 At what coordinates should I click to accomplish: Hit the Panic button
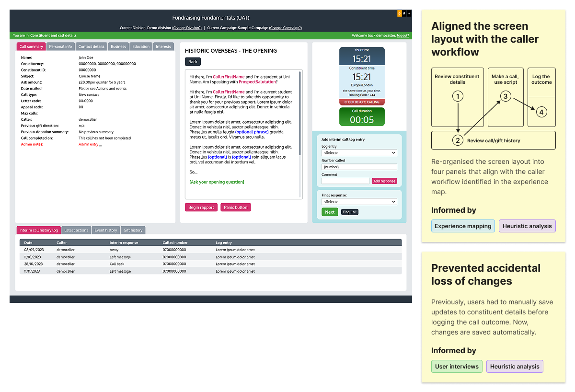235,208
